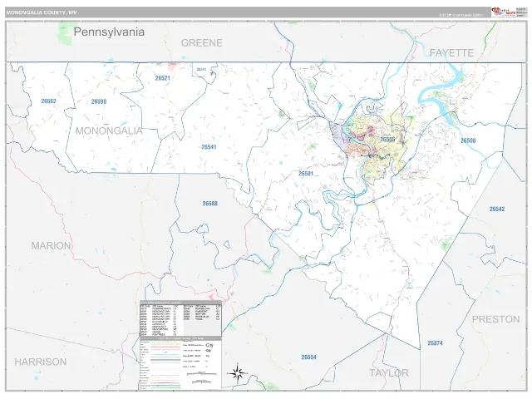Click the ZIP code edition subtitle in header

pos(461,15)
